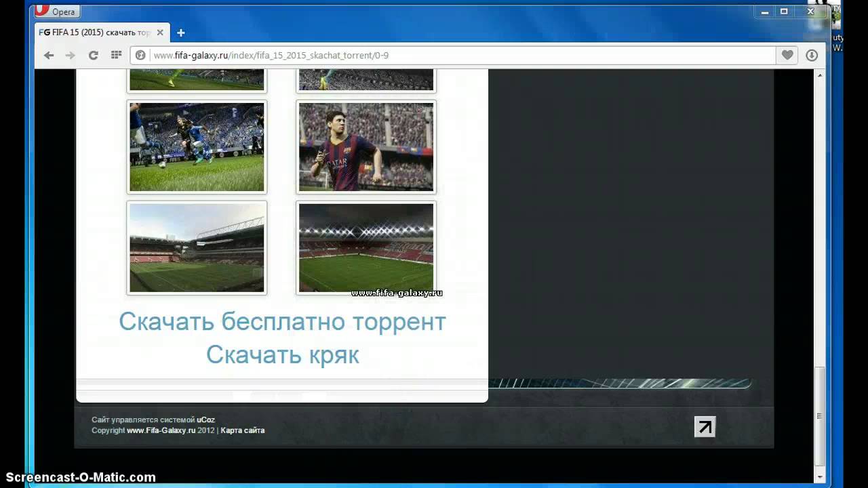The image size is (868, 488).
Task: Open the Barcelona player screenshot thumbnail
Action: (x=366, y=147)
